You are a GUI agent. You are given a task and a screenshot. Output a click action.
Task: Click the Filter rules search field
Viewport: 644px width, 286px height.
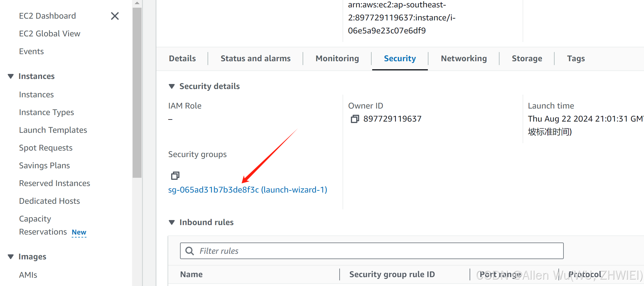[x=372, y=251]
